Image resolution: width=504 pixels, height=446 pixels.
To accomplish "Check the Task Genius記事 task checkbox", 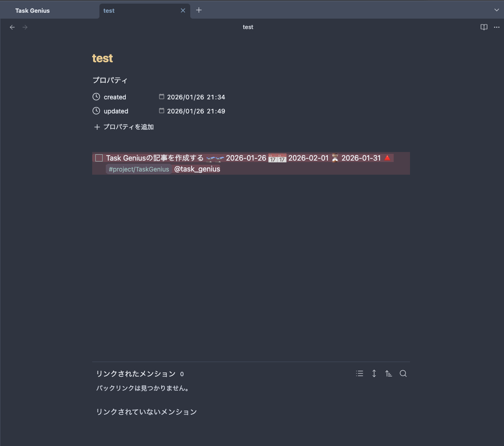I will (99, 158).
